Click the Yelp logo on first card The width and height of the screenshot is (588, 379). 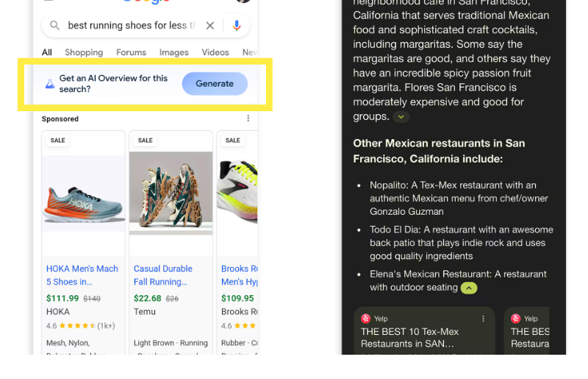tap(365, 319)
